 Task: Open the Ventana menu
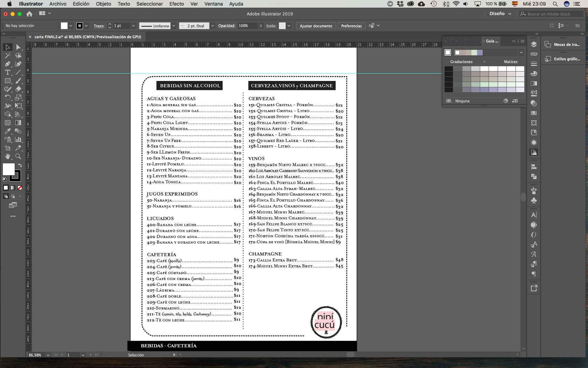pos(213,4)
